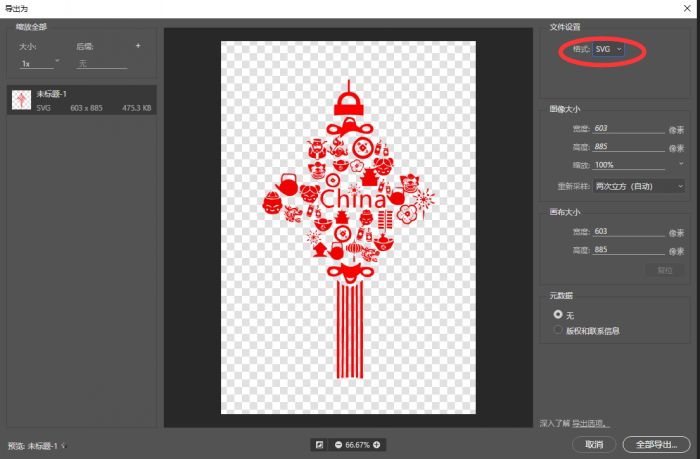Click the canvas size 宽度 field
The height and width of the screenshot is (459, 700).
coord(628,232)
